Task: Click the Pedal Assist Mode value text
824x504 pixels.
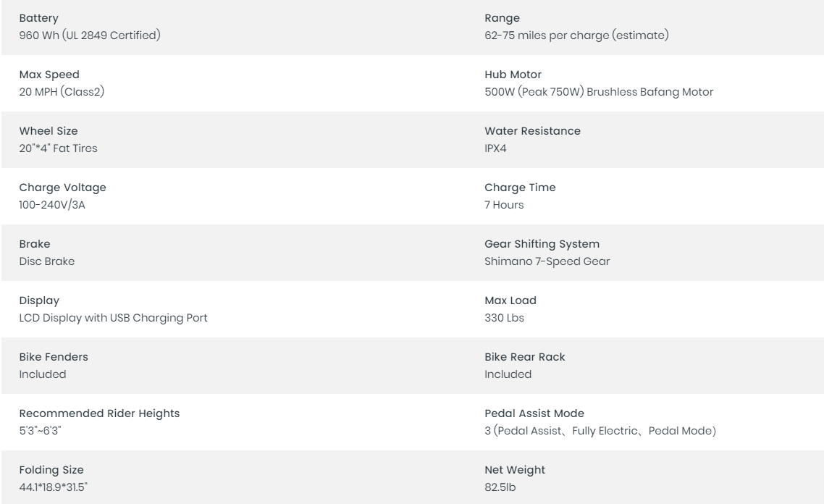Action: pyautogui.click(x=600, y=431)
